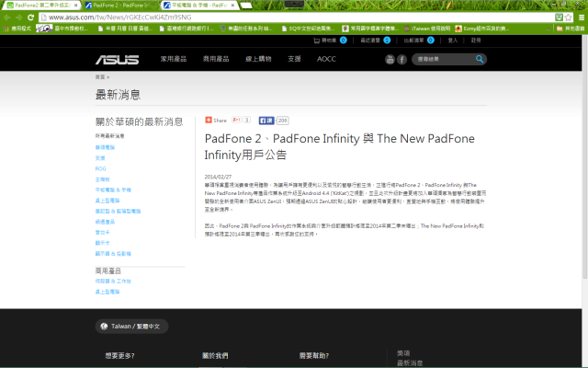Image resolution: width=588 pixels, height=368 pixels.
Task: Open the Ezmy bookmark
Action: click(481, 29)
